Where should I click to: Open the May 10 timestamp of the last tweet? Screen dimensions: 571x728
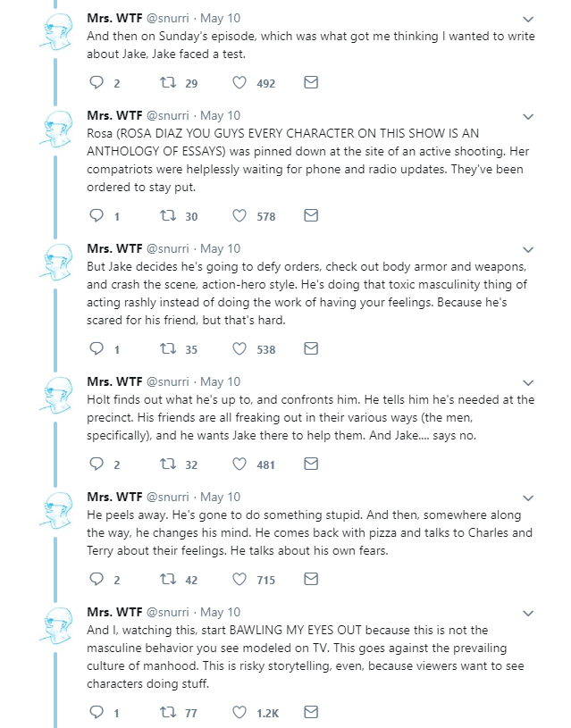(220, 612)
